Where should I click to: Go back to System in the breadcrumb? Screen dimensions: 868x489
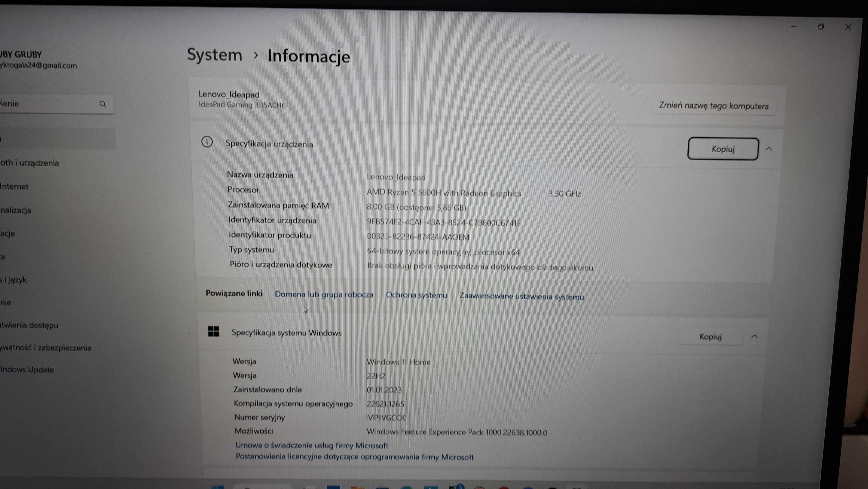click(x=214, y=55)
